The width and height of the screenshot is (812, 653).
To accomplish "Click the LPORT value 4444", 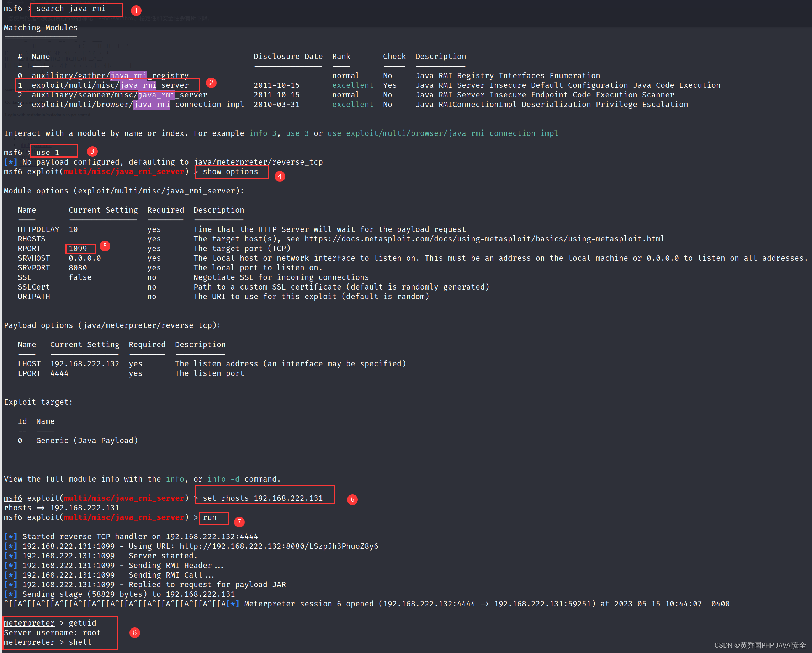I will coord(59,373).
